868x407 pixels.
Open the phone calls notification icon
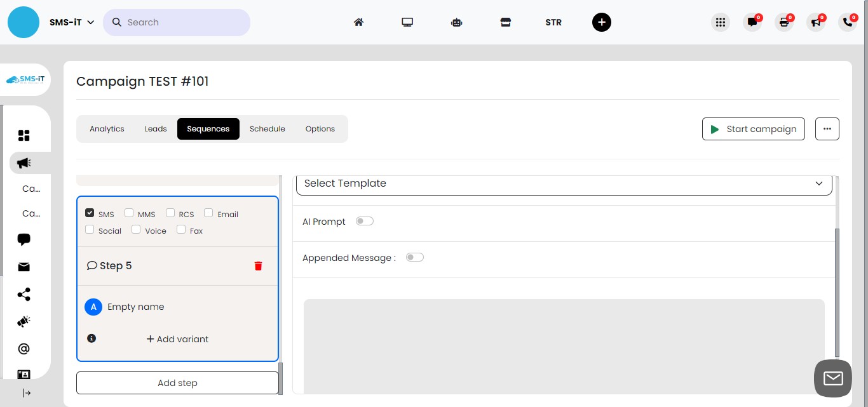(x=848, y=22)
